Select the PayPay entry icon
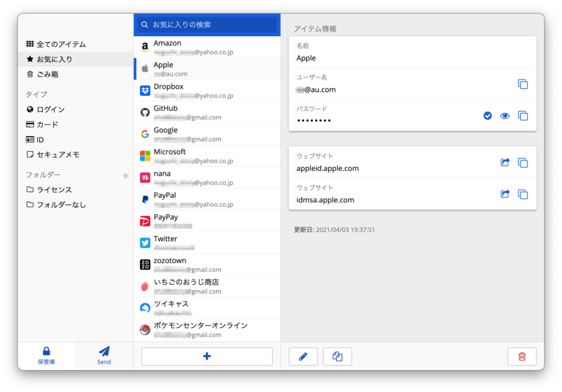562x392 pixels. [x=145, y=221]
